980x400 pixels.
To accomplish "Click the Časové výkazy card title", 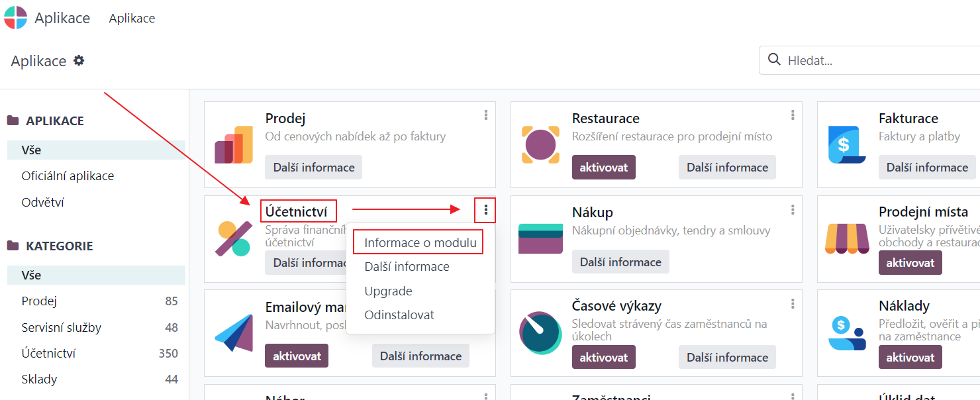I will [x=616, y=306].
